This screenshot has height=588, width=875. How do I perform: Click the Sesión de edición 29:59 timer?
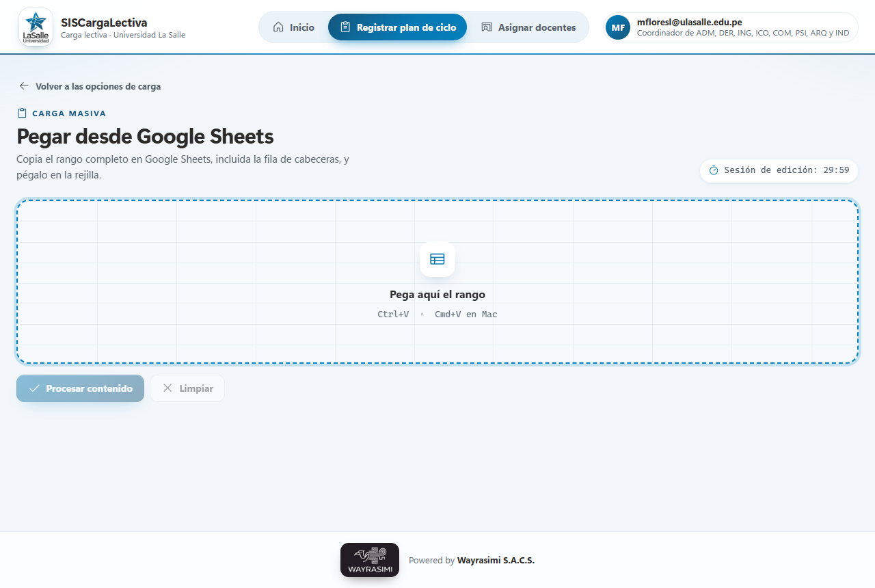click(779, 170)
